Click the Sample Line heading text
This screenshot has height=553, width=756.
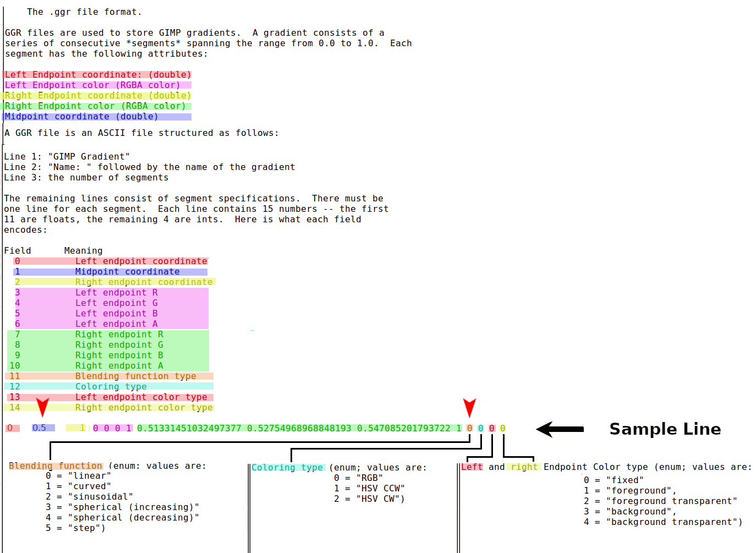[665, 429]
